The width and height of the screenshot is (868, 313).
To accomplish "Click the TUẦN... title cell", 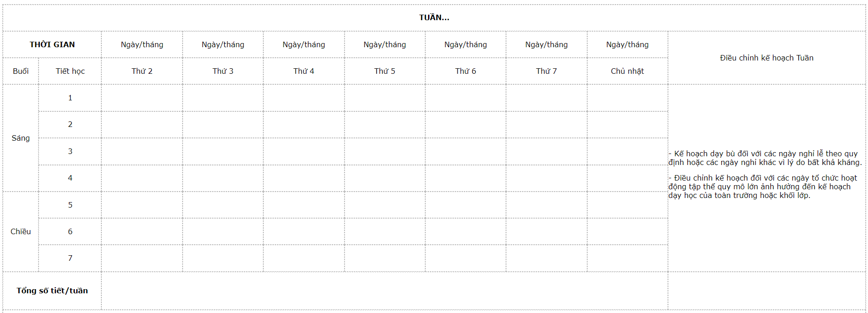I will 434,18.
